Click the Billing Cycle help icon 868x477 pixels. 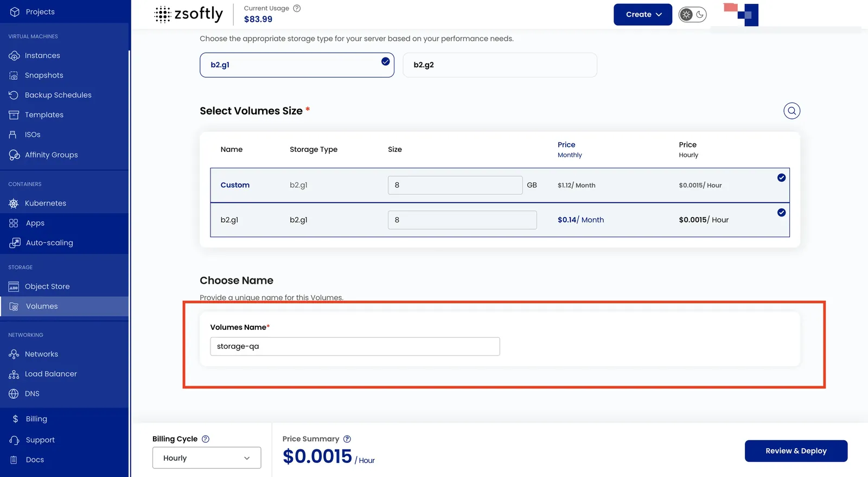coord(206,439)
